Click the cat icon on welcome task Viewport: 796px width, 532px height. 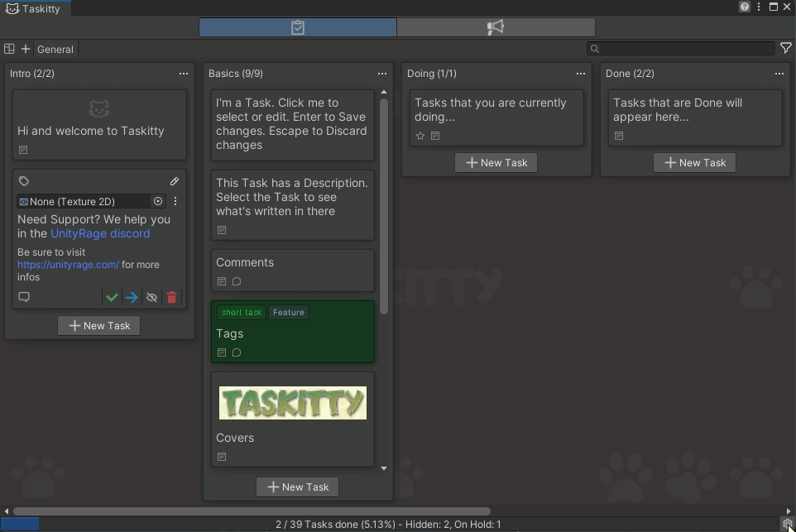pos(99,108)
